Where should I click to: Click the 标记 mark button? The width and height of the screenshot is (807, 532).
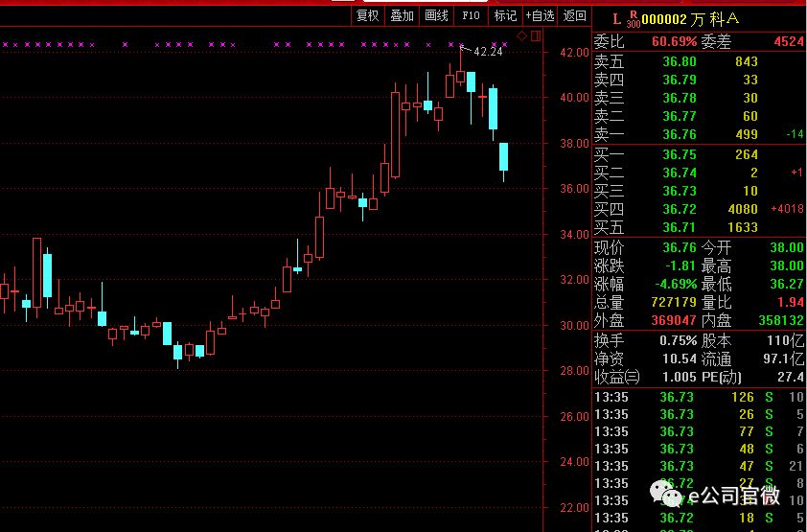click(x=505, y=16)
